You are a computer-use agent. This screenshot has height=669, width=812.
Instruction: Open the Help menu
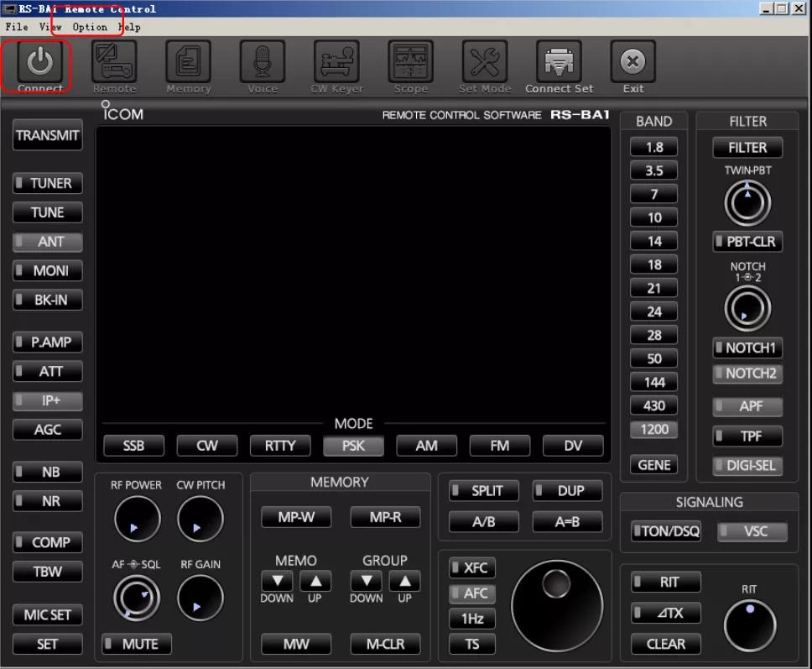click(129, 27)
